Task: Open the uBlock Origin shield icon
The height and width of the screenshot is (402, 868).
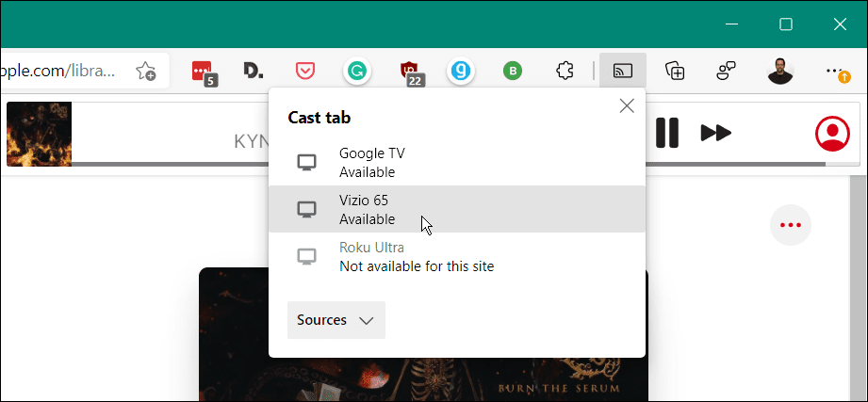Action: coord(411,73)
